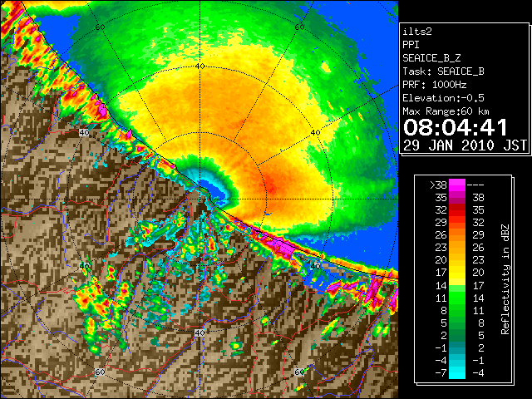Select the 'PPI' scan type text
The width and height of the screenshot is (532, 399).
pyautogui.click(x=411, y=45)
